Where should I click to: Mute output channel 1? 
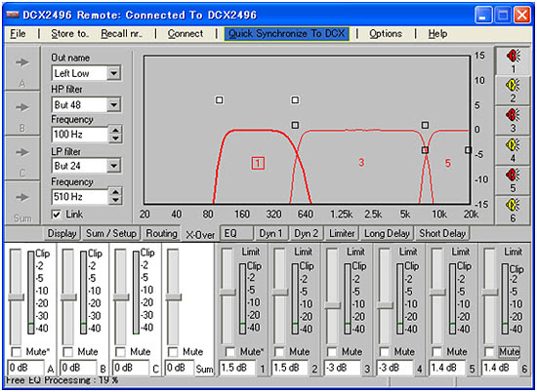pos(230,351)
